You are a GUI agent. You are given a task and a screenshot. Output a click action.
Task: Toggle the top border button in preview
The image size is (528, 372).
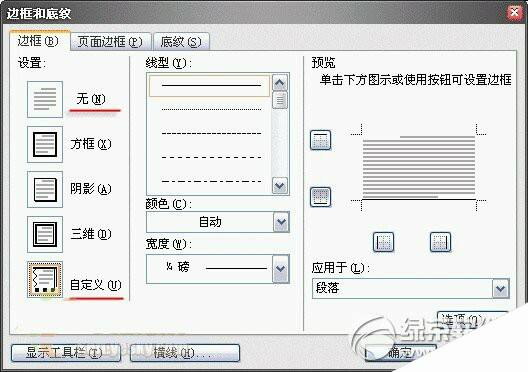[x=320, y=140]
